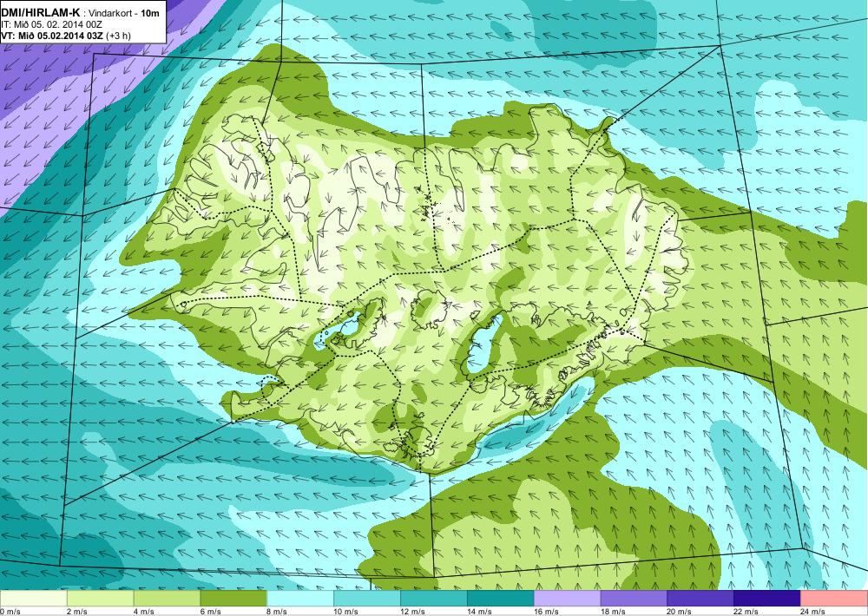Viewport: 868px width, 616px height.
Task: Select the light green 2–4 m/s legend swatch
Action: 100,599
